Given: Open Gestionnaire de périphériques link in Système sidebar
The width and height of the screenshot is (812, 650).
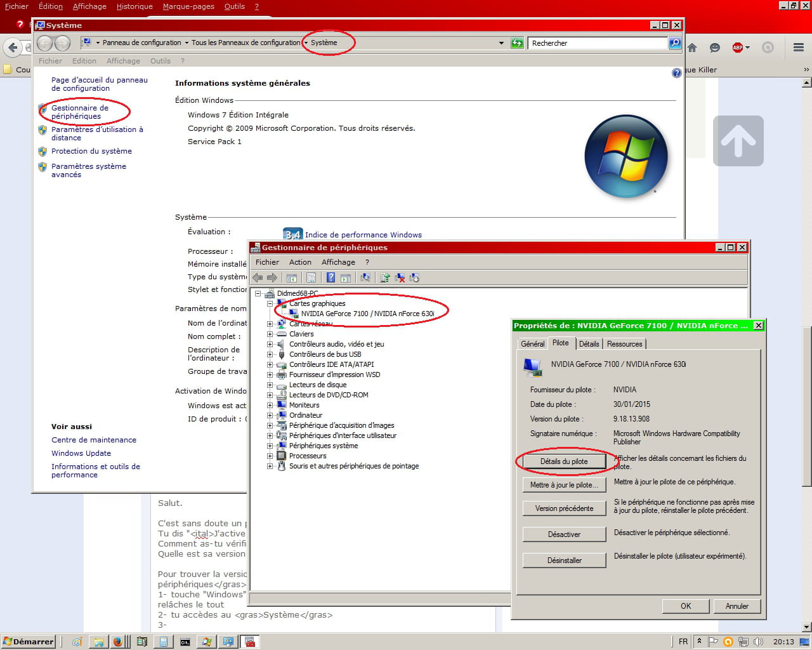Looking at the screenshot, I should tap(80, 112).
